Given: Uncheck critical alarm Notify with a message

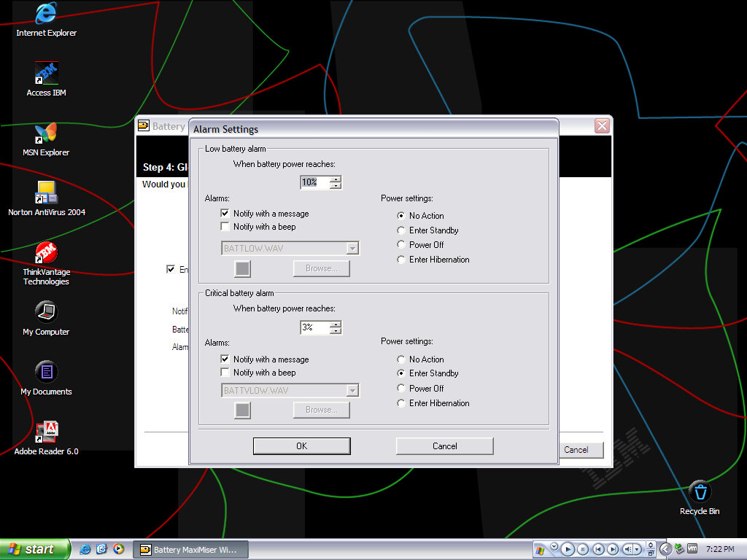Looking at the screenshot, I should [225, 359].
